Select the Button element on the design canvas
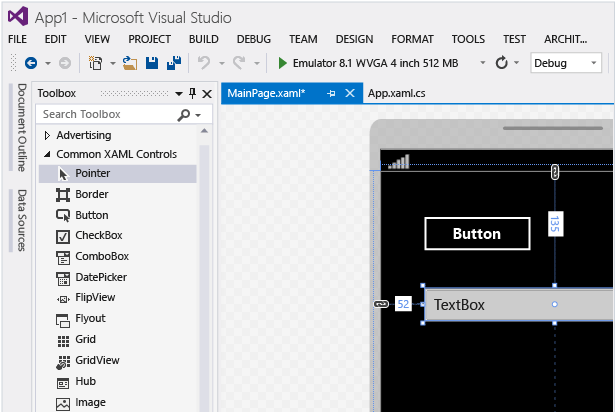The height and width of the screenshot is (412, 616). click(477, 234)
